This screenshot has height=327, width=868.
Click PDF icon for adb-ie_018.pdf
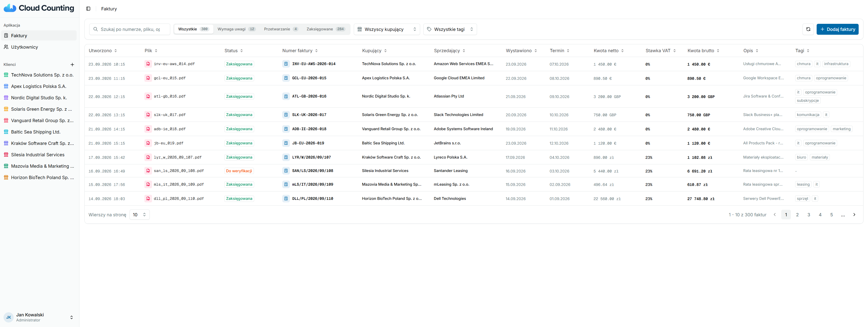coord(148,129)
